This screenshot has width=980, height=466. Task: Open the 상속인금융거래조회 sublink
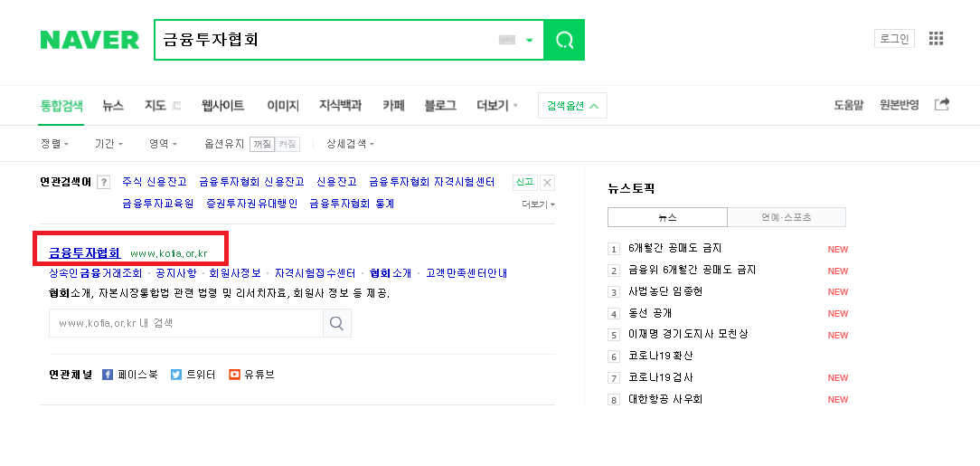pyautogui.click(x=96, y=273)
